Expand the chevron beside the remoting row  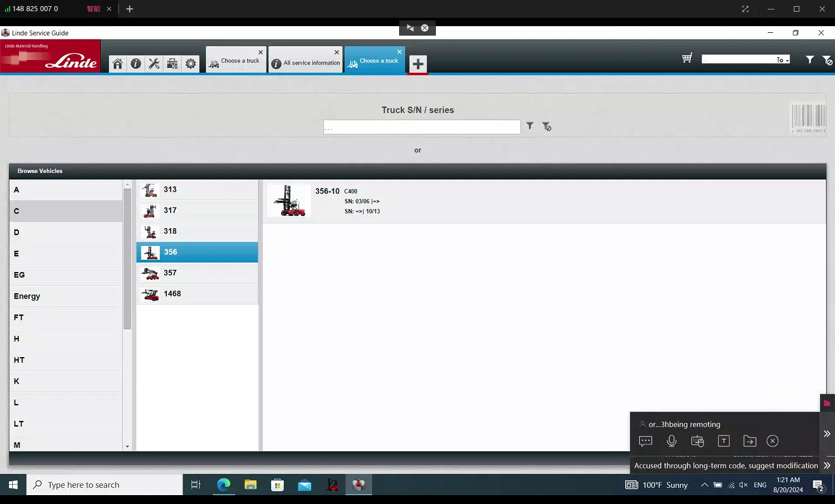827,434
